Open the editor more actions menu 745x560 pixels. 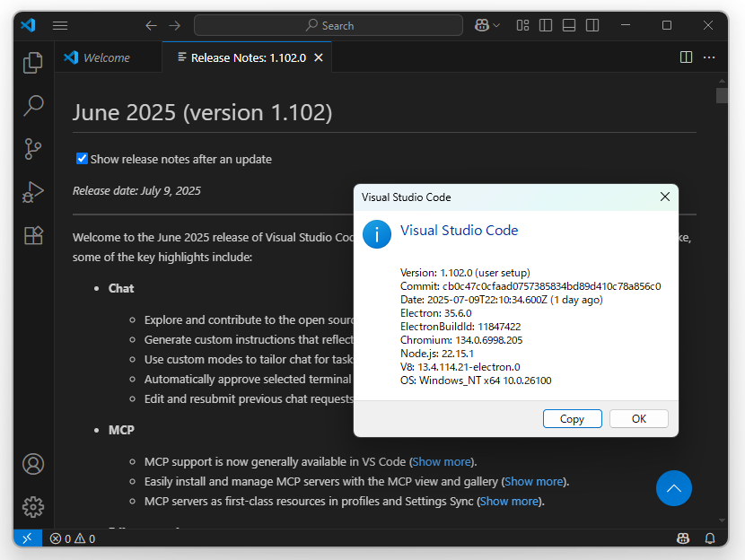(x=709, y=57)
